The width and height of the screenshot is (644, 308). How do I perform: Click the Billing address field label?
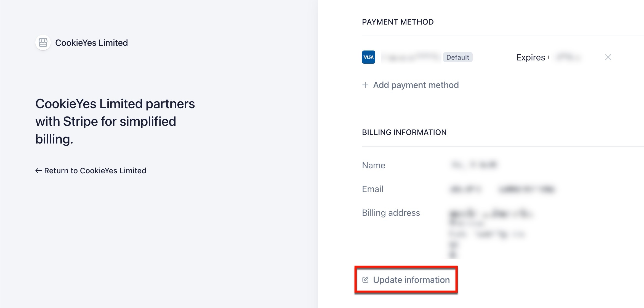tap(391, 213)
